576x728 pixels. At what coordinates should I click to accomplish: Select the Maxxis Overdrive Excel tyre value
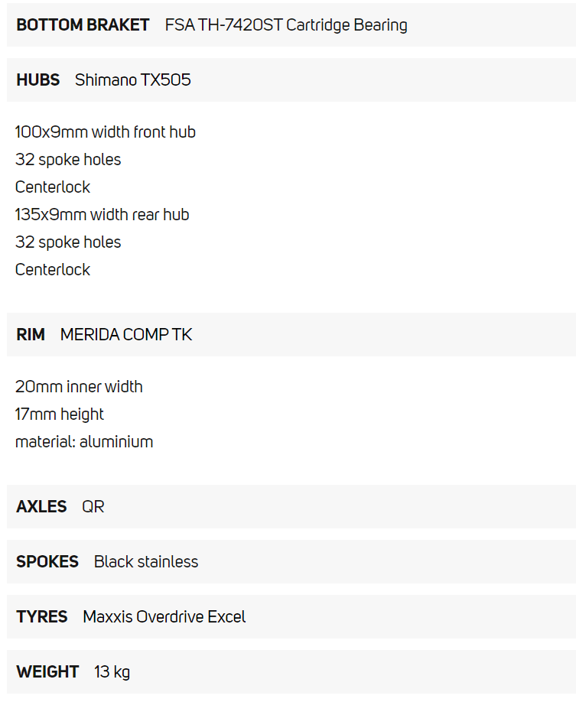[x=164, y=617]
